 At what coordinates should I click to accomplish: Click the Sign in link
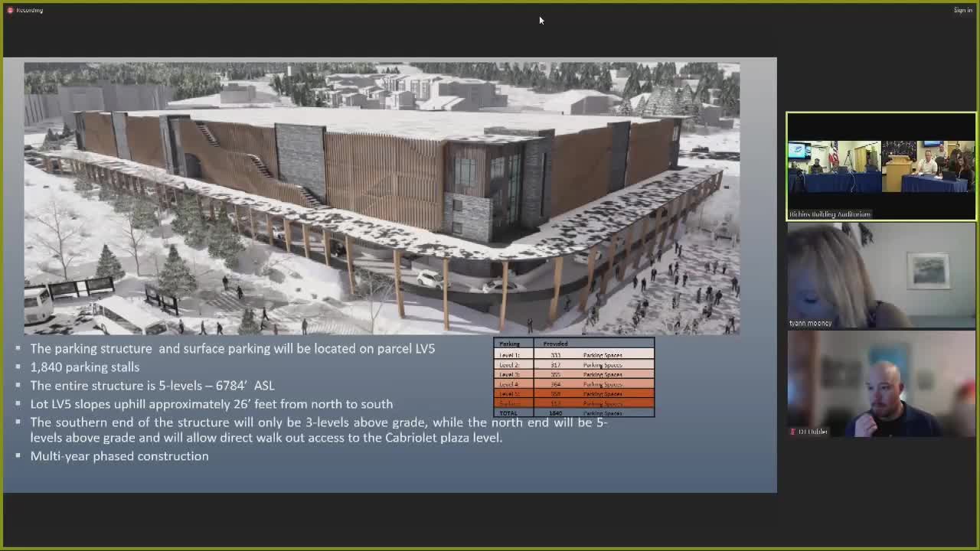click(962, 10)
